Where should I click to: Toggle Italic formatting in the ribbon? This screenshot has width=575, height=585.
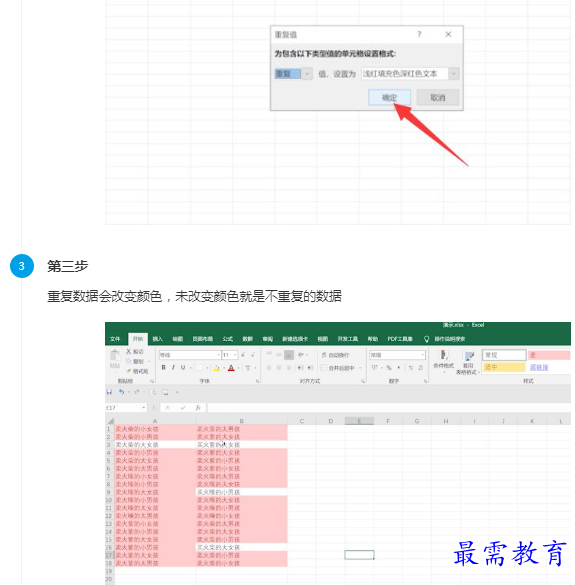pos(173,367)
